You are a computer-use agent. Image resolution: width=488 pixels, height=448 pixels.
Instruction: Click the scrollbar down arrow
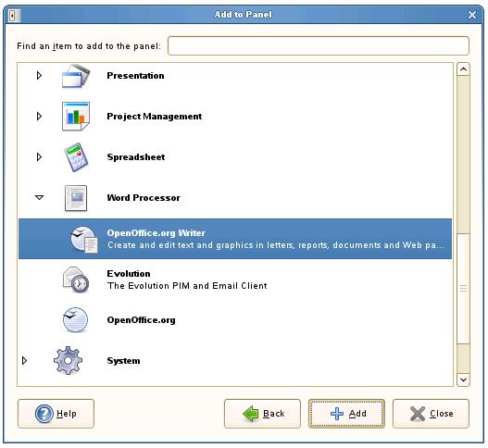(x=463, y=380)
